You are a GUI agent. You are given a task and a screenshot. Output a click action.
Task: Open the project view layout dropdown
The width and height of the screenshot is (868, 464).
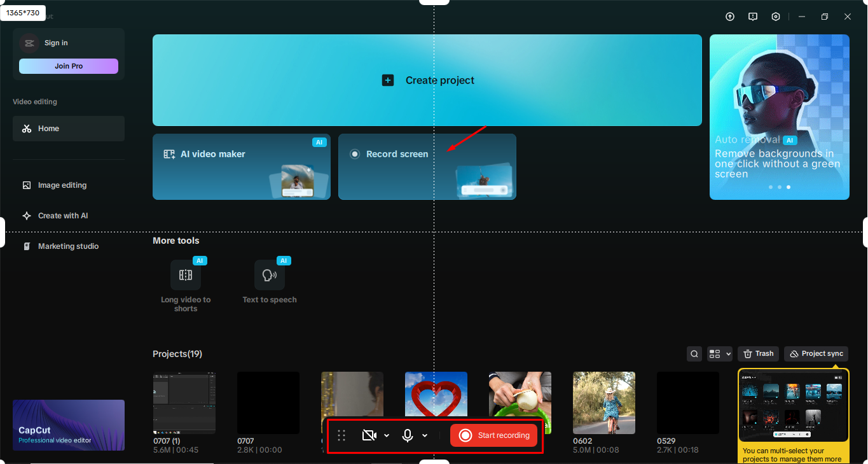click(720, 354)
